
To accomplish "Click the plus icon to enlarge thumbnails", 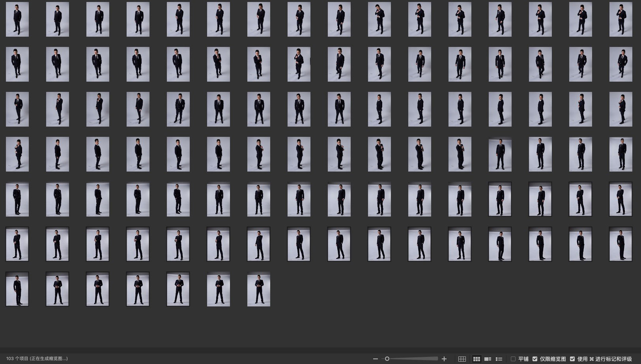I will coord(444,359).
